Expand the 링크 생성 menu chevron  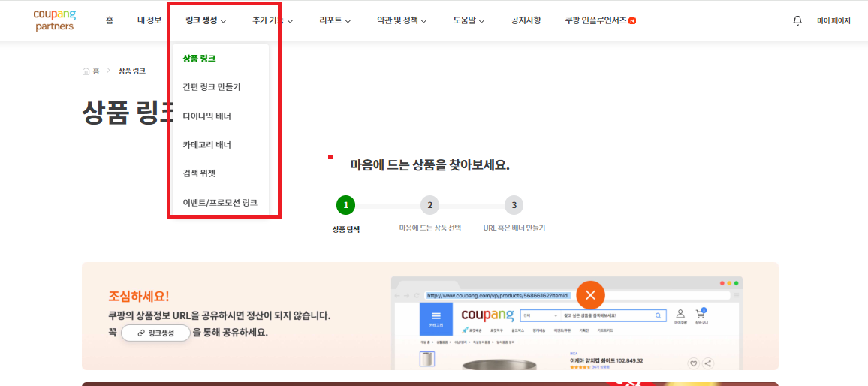click(x=224, y=22)
